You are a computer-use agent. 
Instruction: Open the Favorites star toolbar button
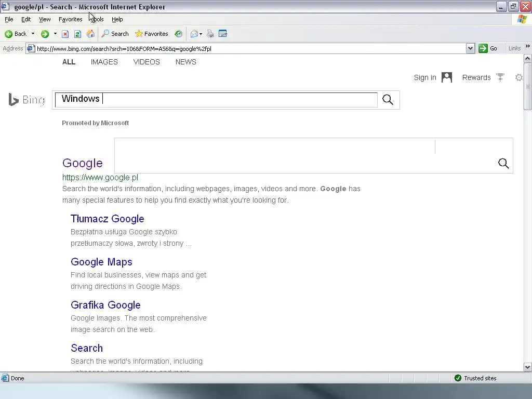click(151, 34)
